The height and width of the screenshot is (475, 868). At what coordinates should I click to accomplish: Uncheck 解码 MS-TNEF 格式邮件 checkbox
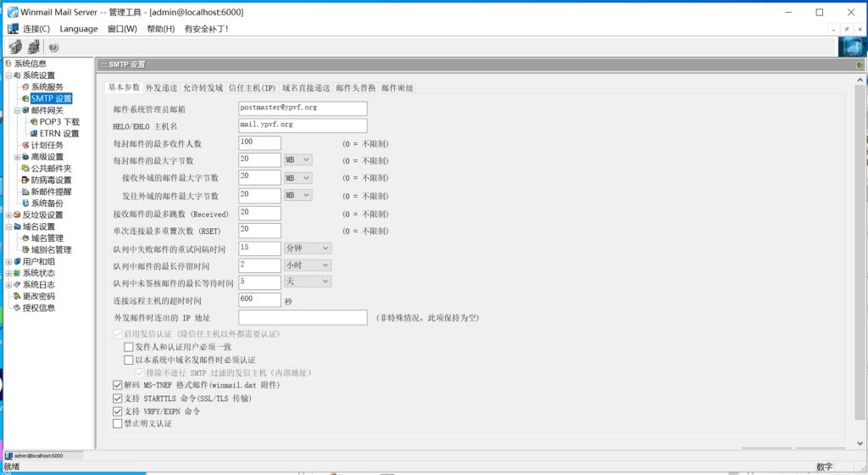point(117,385)
